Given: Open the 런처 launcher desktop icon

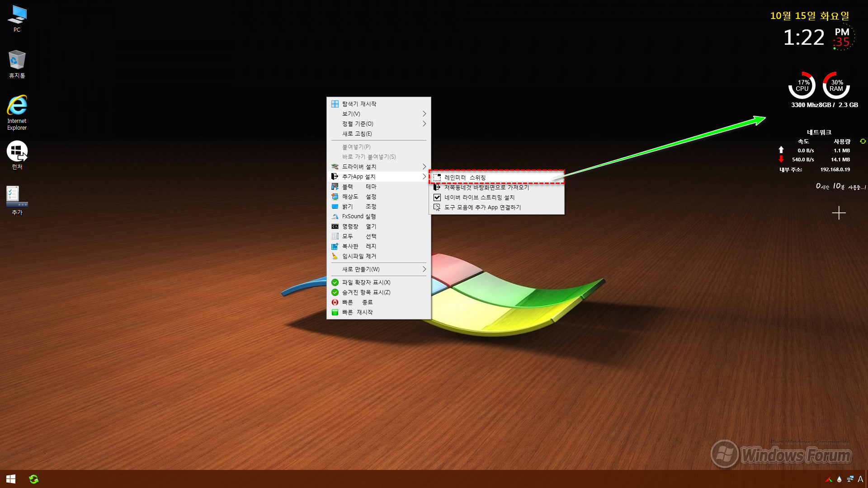Looking at the screenshot, I should tap(17, 155).
